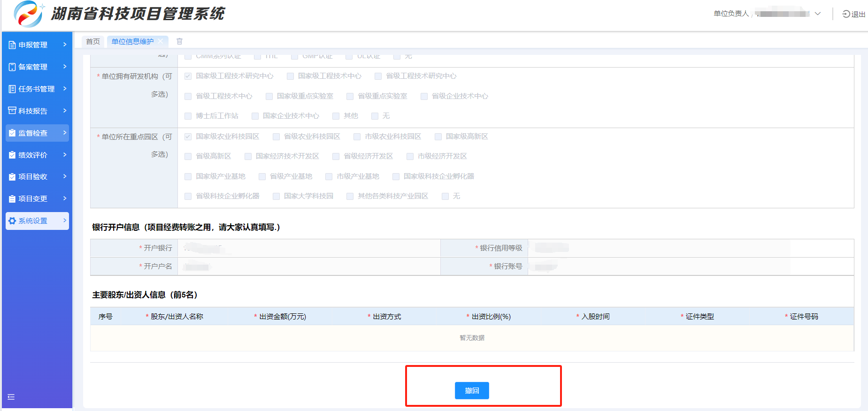The width and height of the screenshot is (868, 411).
Task: Click the 科技报告 sidebar icon
Action: [x=12, y=111]
